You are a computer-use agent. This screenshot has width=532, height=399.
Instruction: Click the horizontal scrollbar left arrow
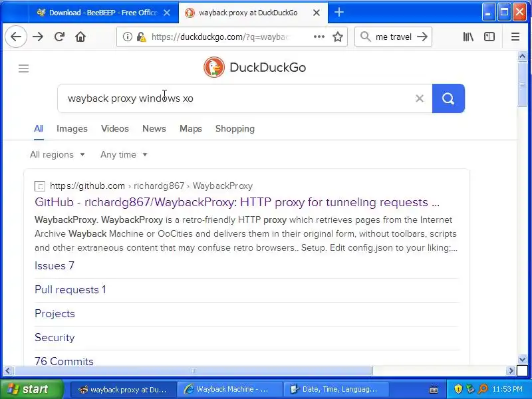pos(8,371)
